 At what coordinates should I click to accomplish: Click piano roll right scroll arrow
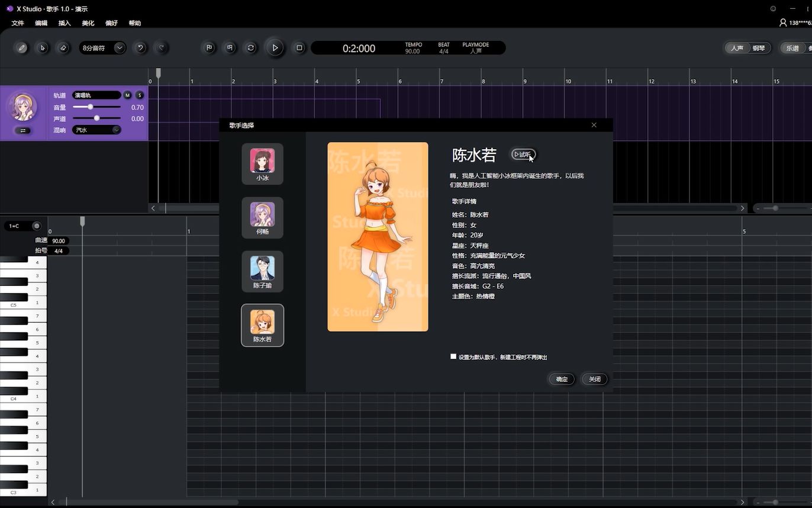pyautogui.click(x=743, y=502)
